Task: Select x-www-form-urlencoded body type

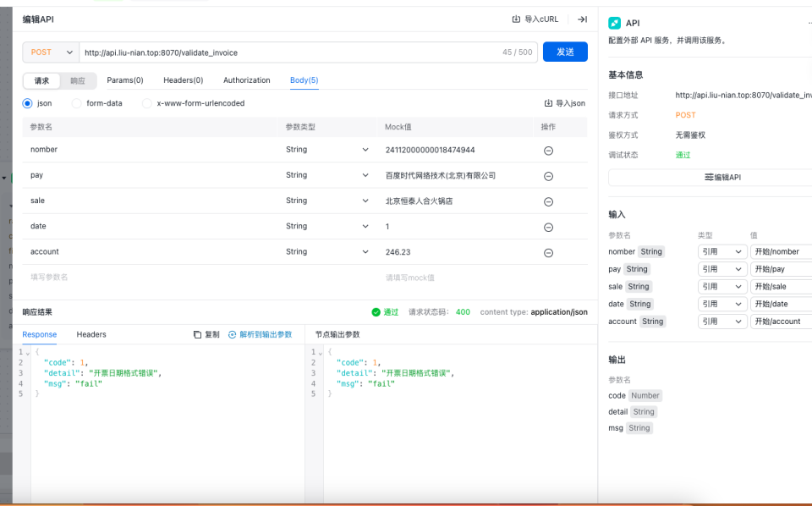Action: pos(147,103)
